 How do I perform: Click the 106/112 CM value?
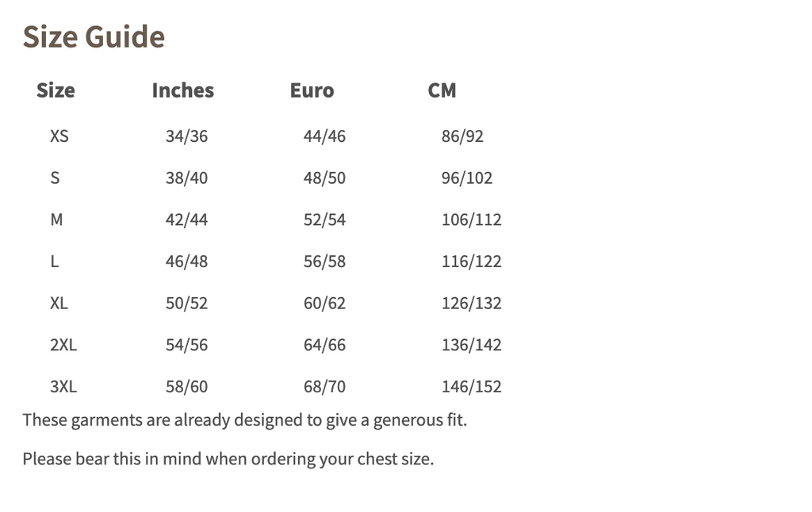471,220
